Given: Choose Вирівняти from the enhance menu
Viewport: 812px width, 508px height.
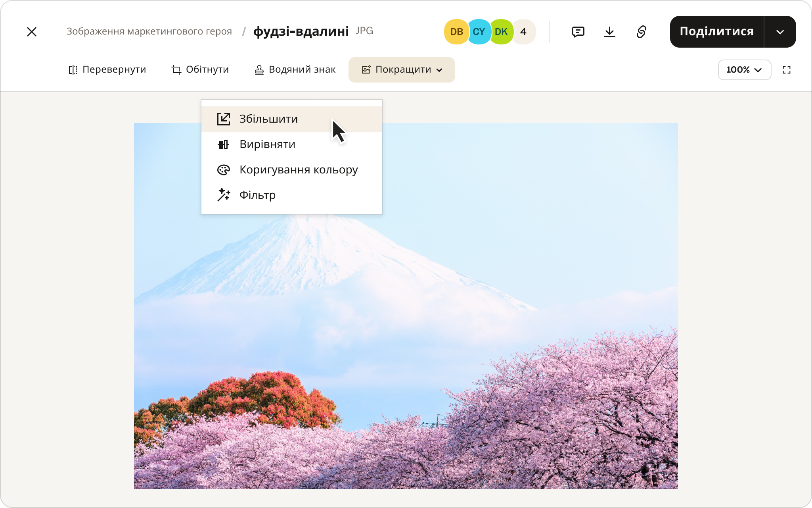Looking at the screenshot, I should [292, 144].
